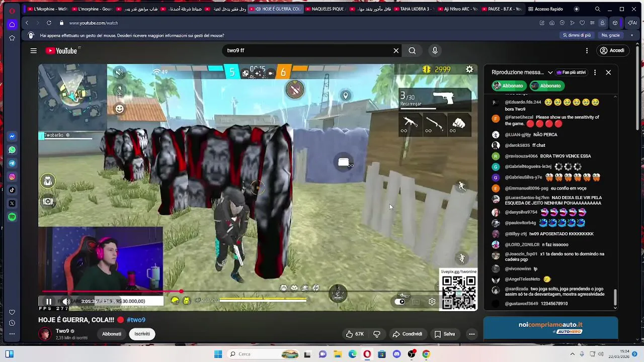Open Instagram in Opera sidebar

click(12, 176)
